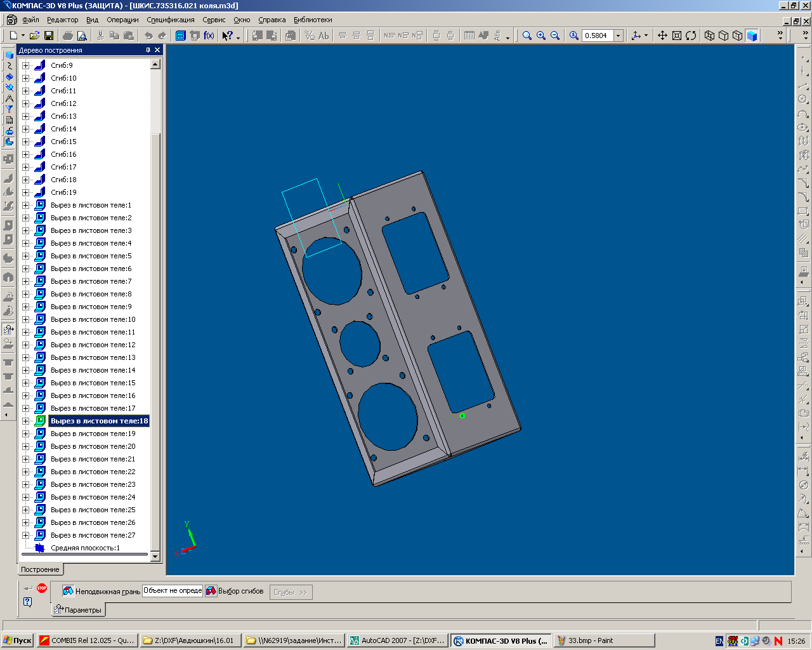Open help icon on the property panel
This screenshot has height=650, width=812.
pos(27,602)
